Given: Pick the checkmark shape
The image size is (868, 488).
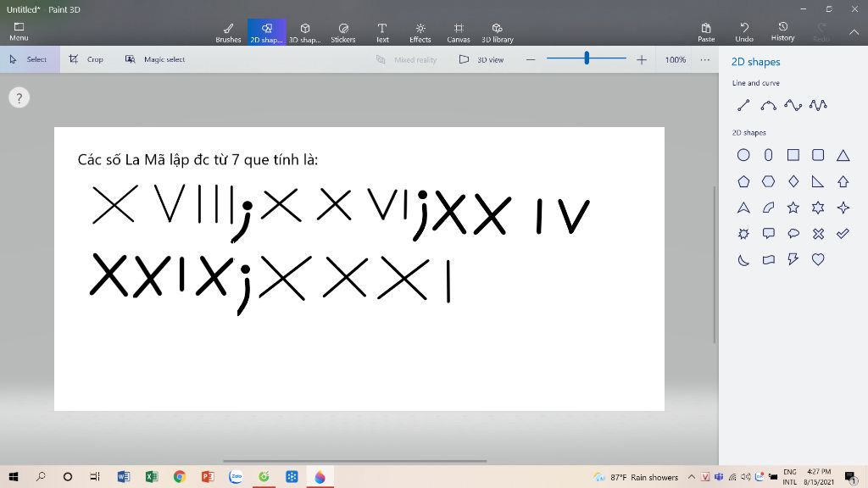Looking at the screenshot, I should pos(843,234).
